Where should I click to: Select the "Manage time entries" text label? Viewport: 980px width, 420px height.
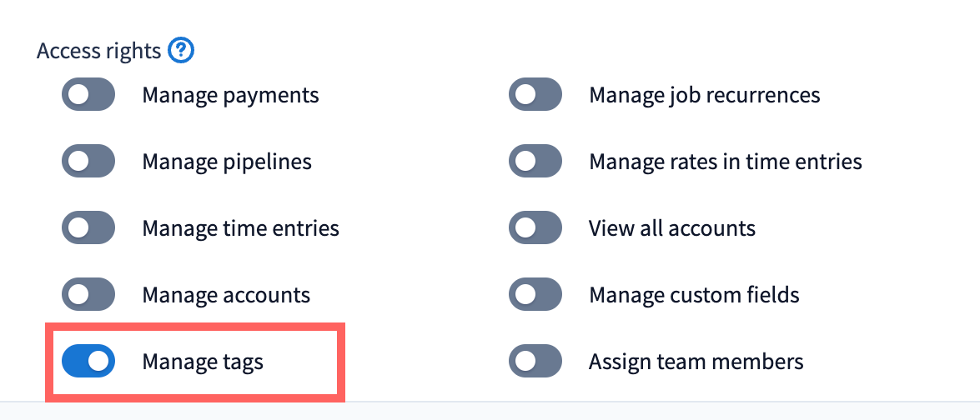240,228
